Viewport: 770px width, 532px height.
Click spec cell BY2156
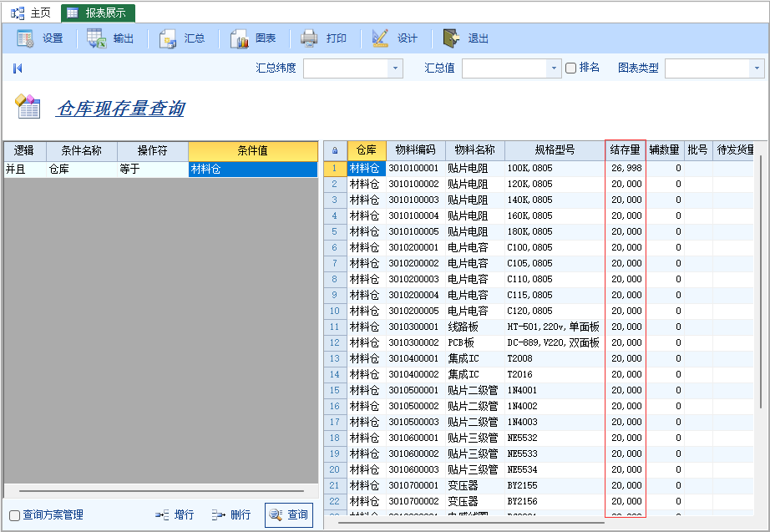[x=555, y=502]
